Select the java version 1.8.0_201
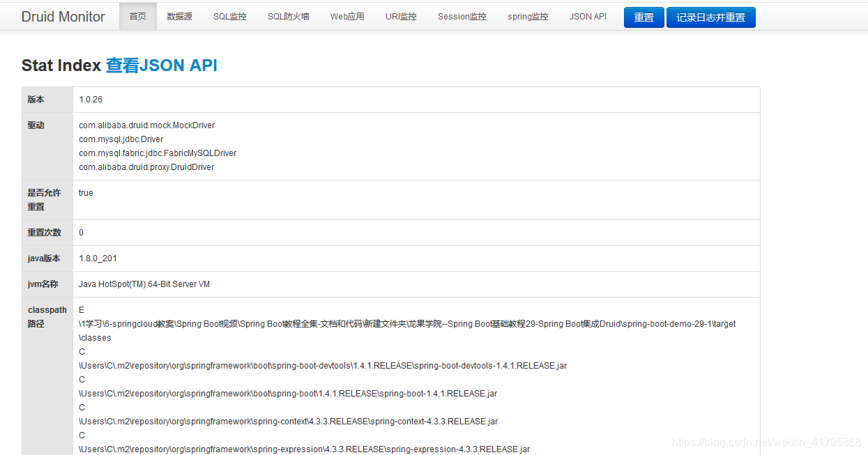Image resolution: width=868 pixels, height=455 pixels. point(98,259)
